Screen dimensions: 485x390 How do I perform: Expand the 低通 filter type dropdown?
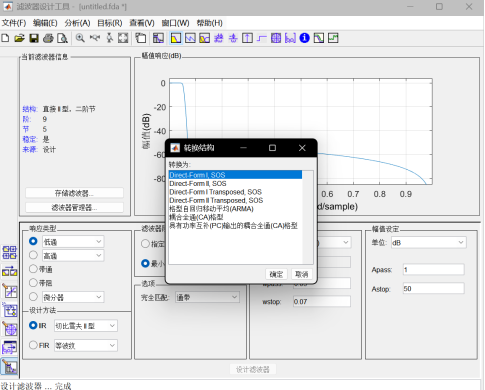click(73, 242)
